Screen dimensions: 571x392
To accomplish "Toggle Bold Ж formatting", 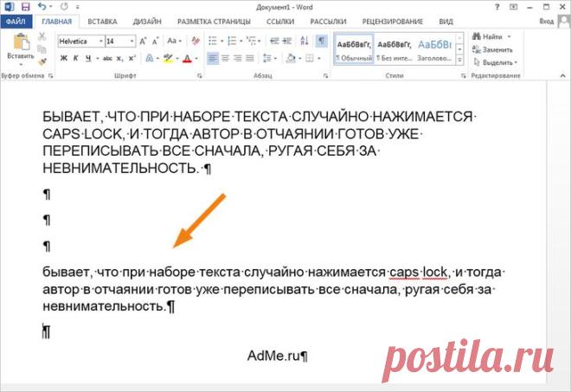I will point(64,58).
